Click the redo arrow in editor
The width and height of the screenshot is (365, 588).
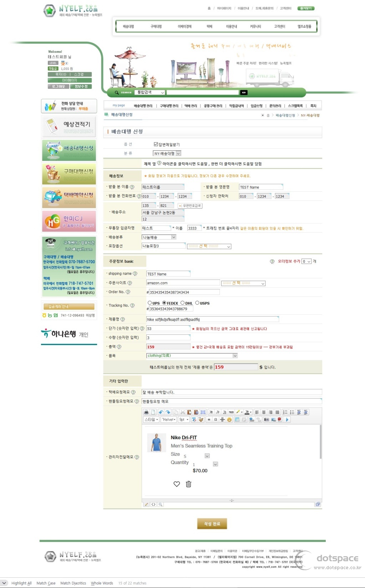tap(168, 412)
